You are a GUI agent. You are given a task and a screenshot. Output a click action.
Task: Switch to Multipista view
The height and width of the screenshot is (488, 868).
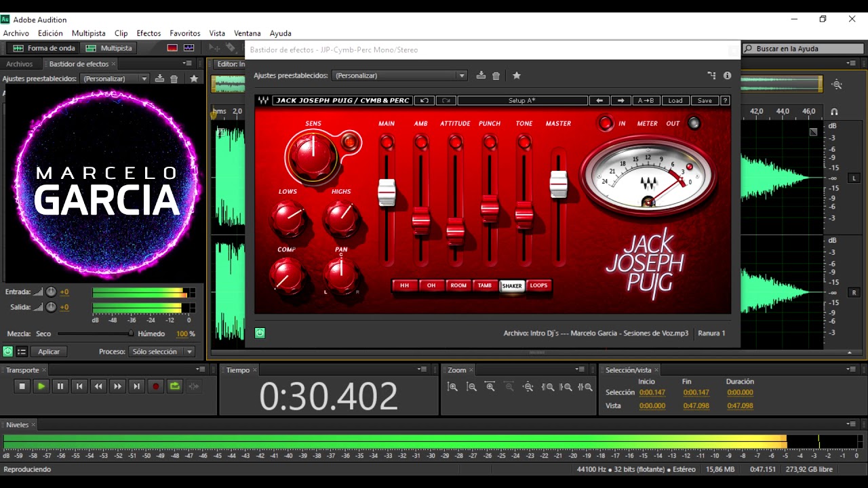coord(108,48)
